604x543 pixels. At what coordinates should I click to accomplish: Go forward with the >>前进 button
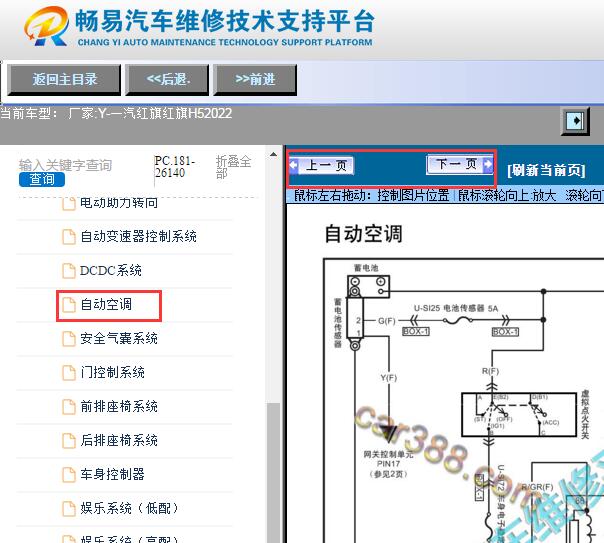255,80
